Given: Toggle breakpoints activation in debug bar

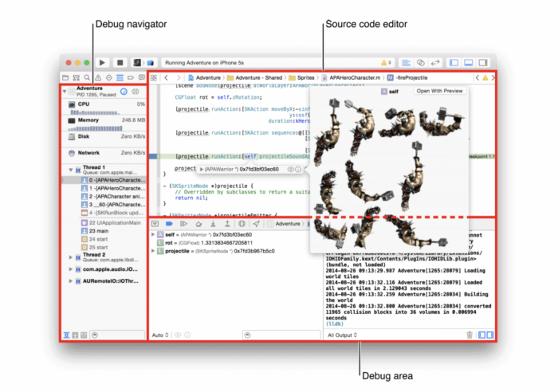Looking at the screenshot, I should [169, 224].
